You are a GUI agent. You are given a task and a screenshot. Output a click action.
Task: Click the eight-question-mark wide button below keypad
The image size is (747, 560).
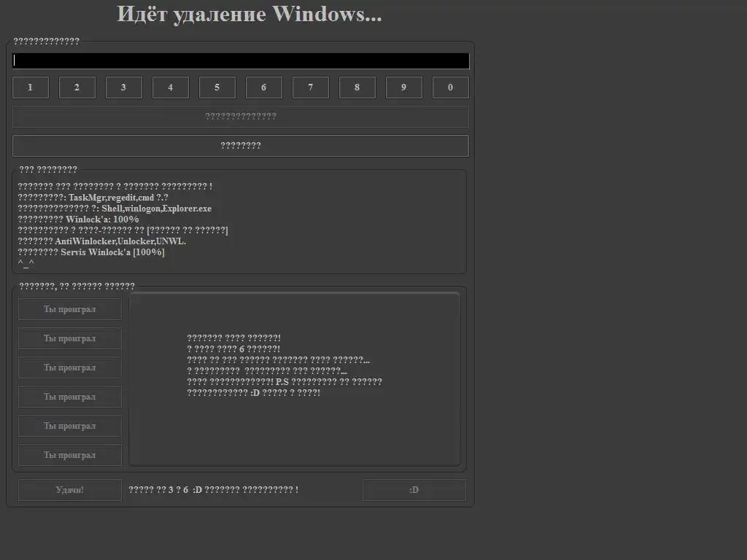pos(241,146)
